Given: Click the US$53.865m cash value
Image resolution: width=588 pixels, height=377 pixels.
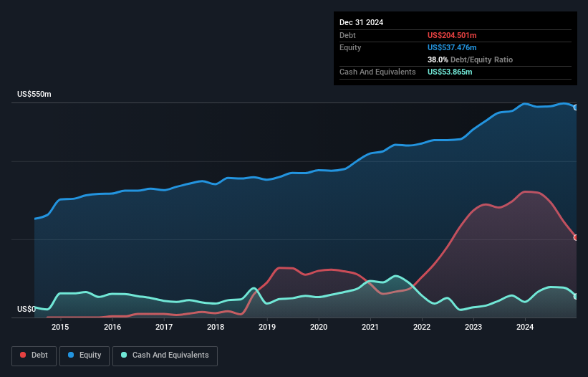Looking at the screenshot, I should pos(450,72).
